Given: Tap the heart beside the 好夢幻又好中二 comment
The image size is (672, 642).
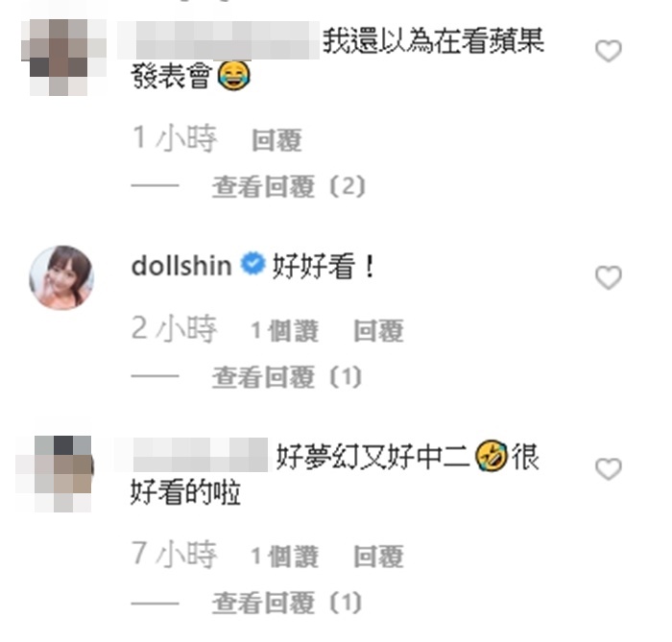Looking at the screenshot, I should [x=608, y=468].
